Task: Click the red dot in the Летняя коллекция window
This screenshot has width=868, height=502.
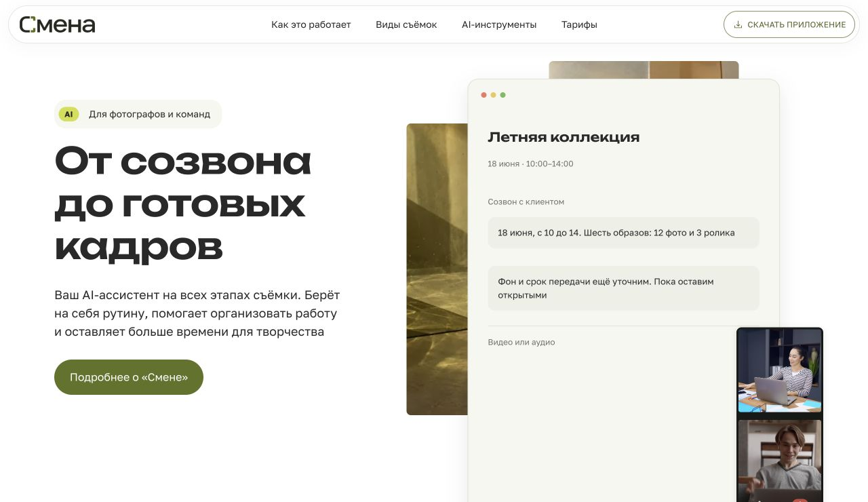Action: 484,95
